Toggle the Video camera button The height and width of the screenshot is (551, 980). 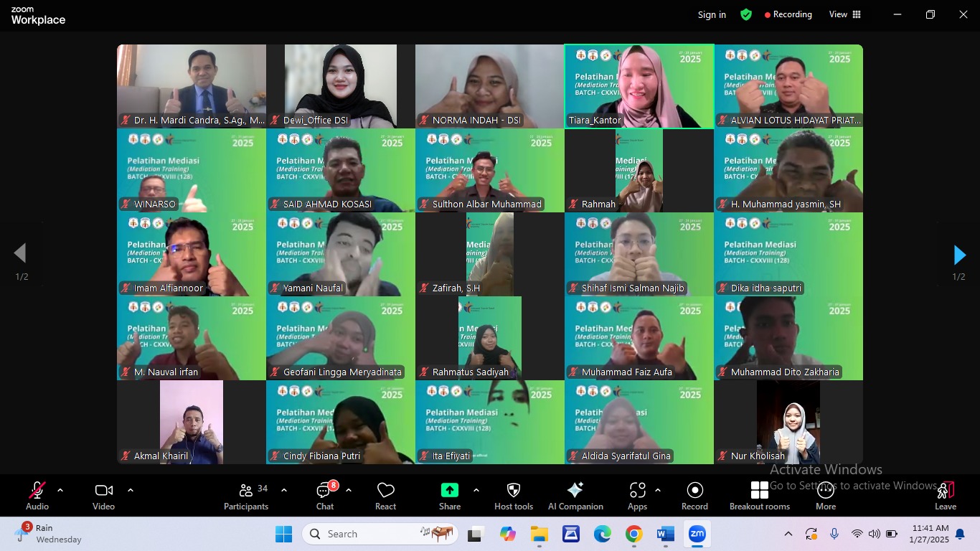pos(103,495)
